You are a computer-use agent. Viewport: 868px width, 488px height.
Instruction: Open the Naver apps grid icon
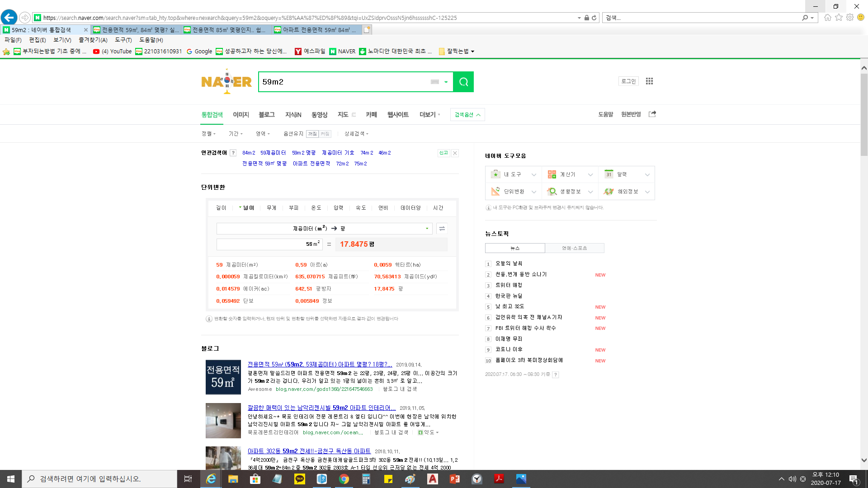click(649, 81)
